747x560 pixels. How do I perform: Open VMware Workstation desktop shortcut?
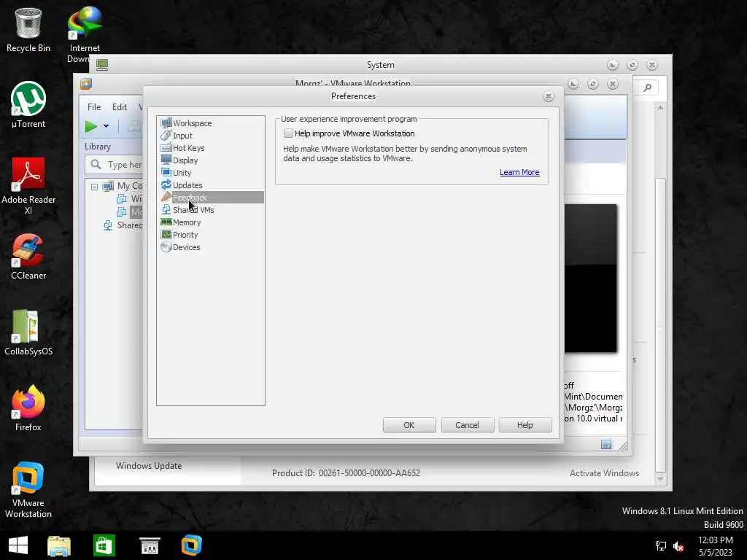coord(28,489)
